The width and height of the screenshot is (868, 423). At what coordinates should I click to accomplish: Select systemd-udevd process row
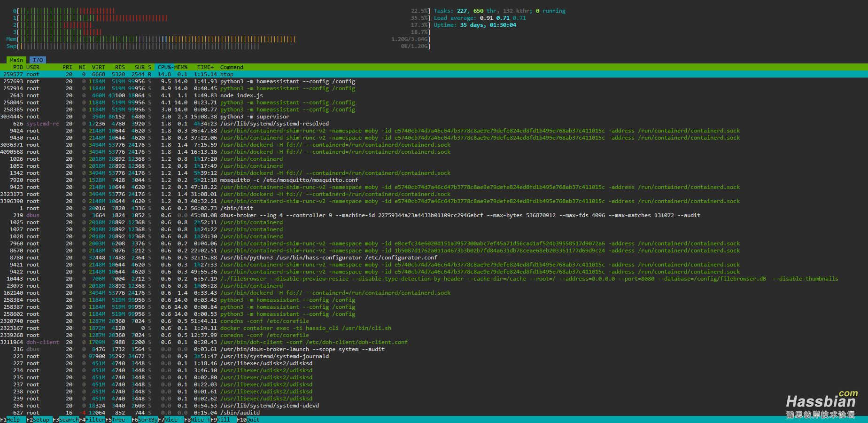pyautogui.click(x=434, y=406)
